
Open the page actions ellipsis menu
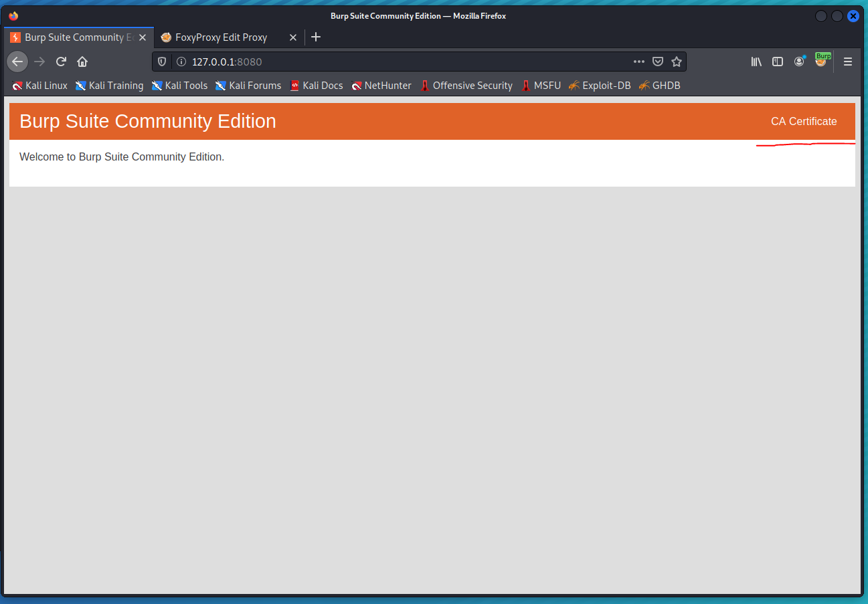coord(638,61)
